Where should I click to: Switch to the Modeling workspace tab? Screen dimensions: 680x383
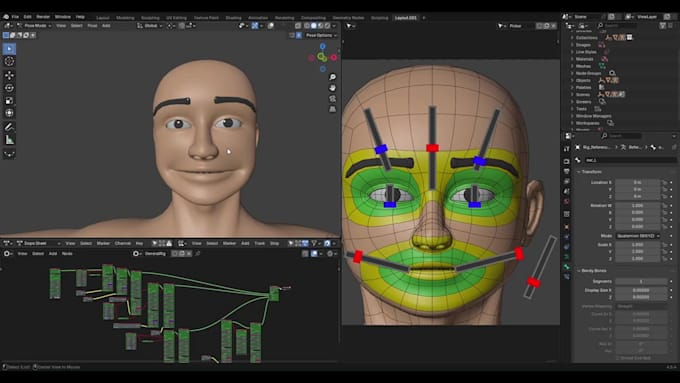coord(125,18)
